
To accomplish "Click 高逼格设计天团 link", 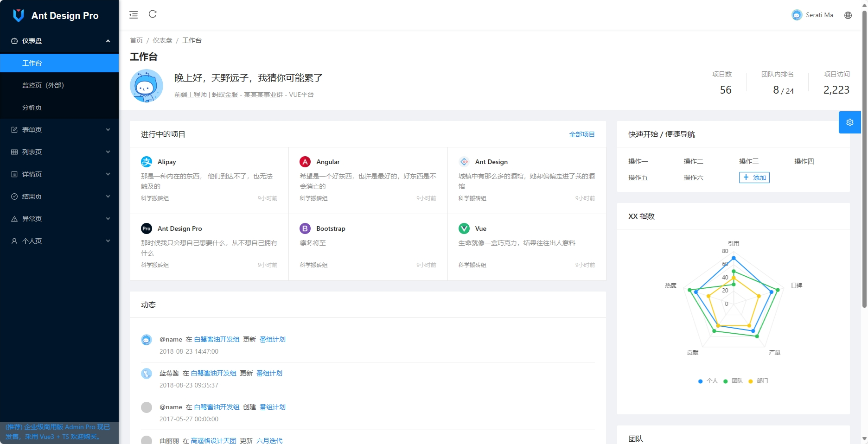I will [213, 440].
